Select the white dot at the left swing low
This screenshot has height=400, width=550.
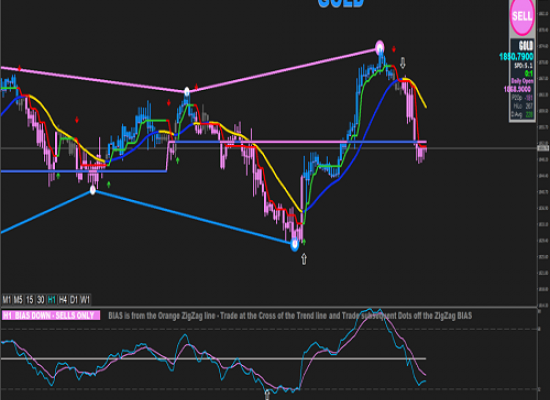click(93, 190)
